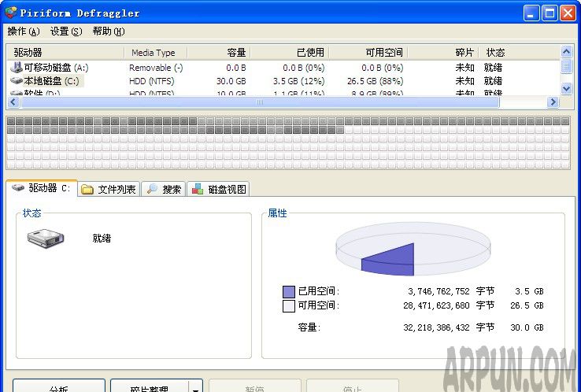The height and width of the screenshot is (392, 581).
Task: Click the HDD (NTFS) cell for drive C:
Action: point(152,81)
